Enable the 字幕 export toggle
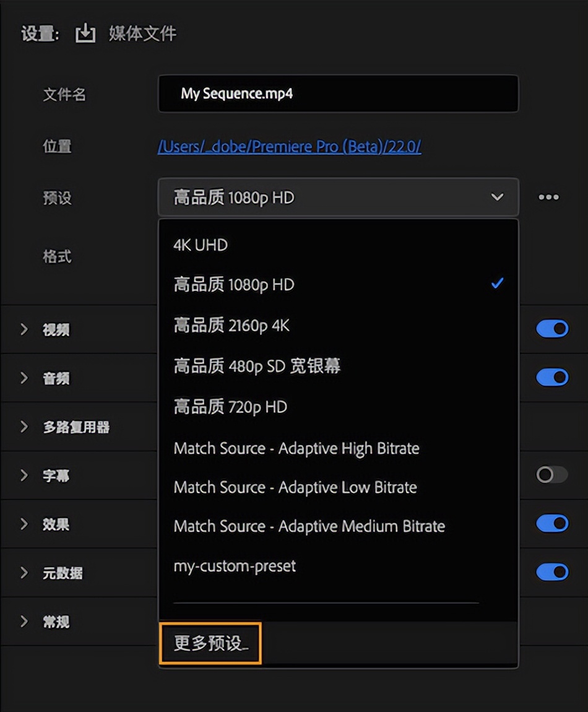 [x=551, y=474]
